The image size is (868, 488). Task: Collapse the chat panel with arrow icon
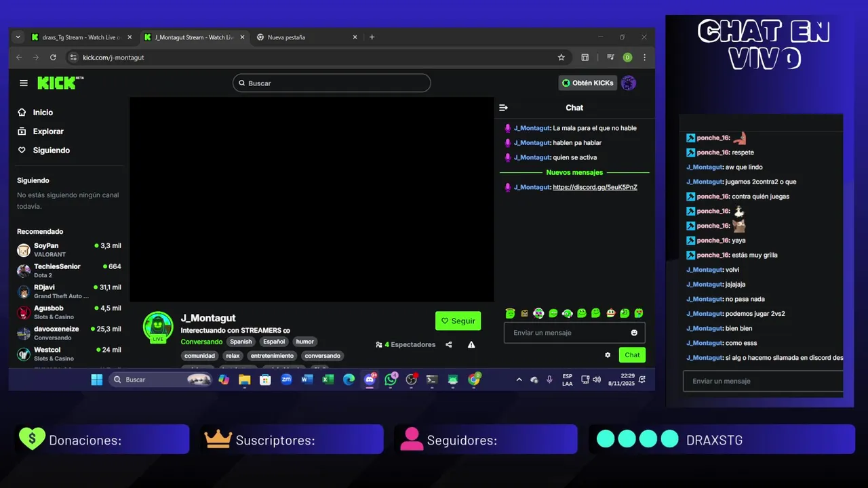coord(503,108)
